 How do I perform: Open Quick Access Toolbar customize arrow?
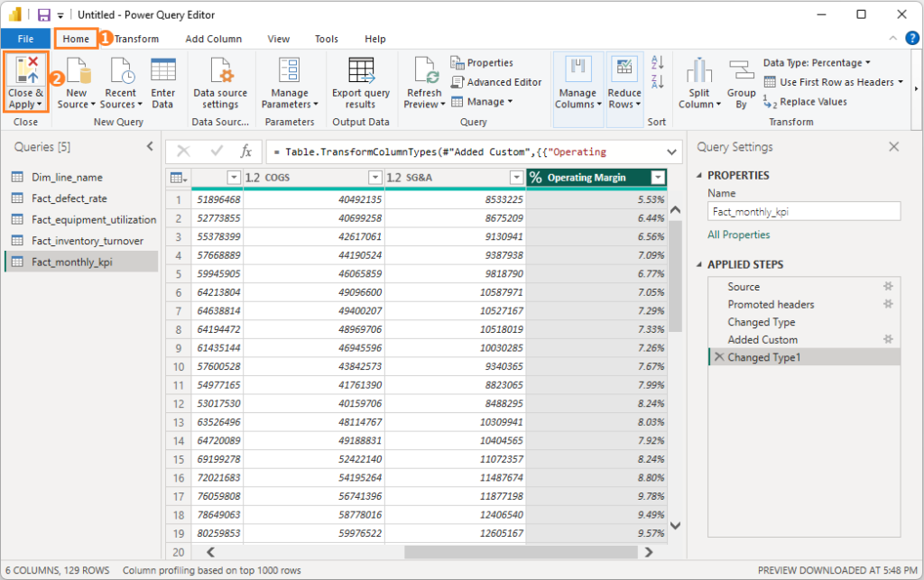coord(60,15)
